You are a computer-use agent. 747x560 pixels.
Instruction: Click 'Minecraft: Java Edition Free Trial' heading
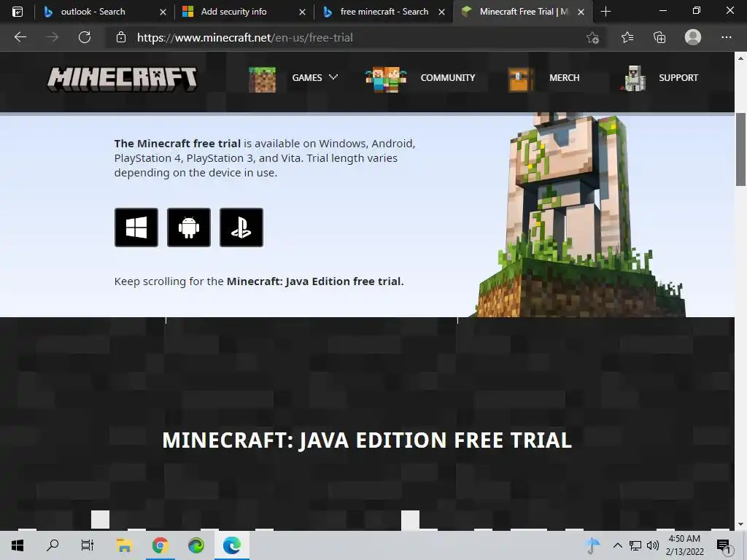367,440
